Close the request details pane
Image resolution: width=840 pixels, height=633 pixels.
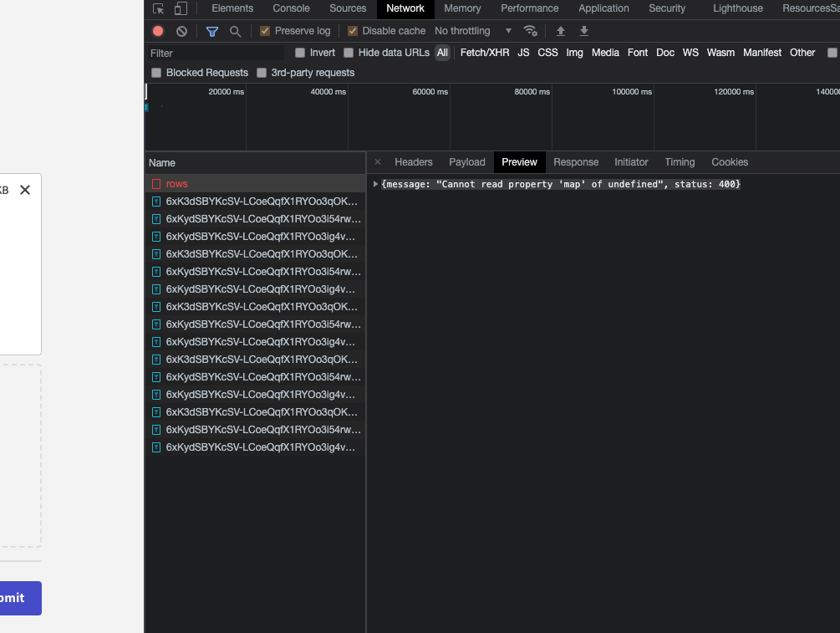(x=378, y=162)
